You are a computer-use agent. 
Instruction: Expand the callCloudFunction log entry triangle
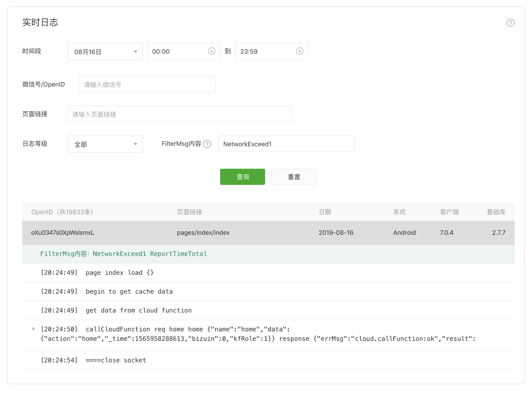tap(34, 329)
